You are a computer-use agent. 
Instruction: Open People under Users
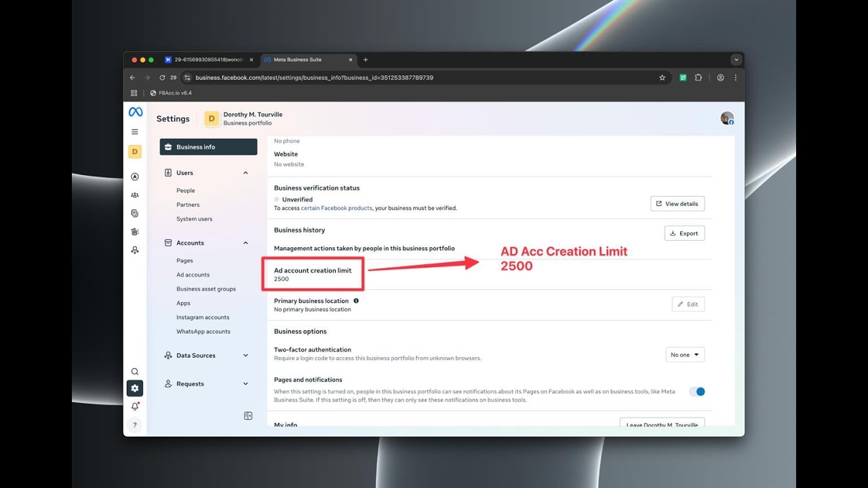[x=186, y=190]
